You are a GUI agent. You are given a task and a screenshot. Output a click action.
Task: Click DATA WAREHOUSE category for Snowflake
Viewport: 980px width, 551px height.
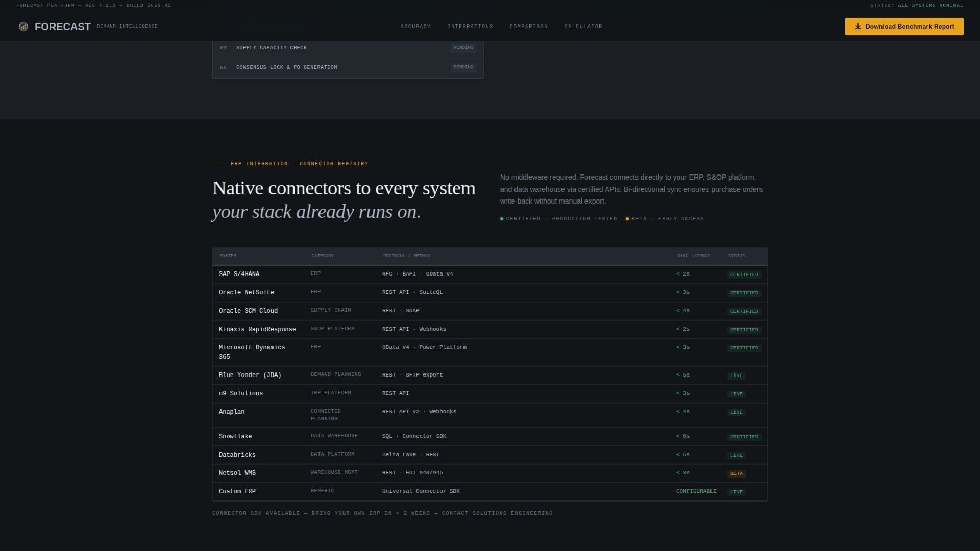[334, 436]
